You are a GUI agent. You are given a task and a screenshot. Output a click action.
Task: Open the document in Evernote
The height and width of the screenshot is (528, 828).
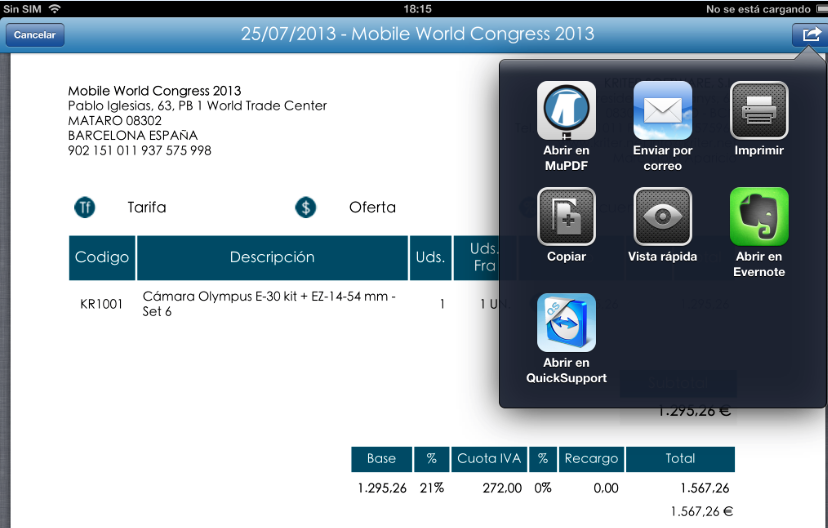[x=759, y=216]
